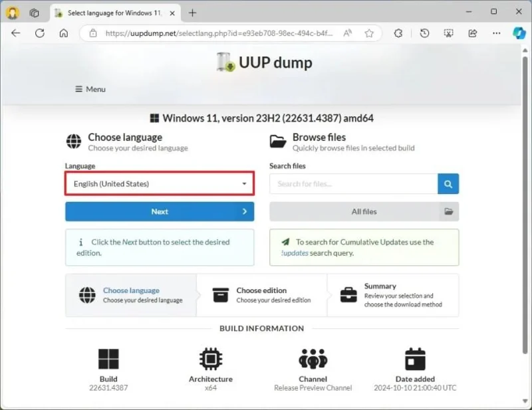Open browser History icon

click(424, 33)
